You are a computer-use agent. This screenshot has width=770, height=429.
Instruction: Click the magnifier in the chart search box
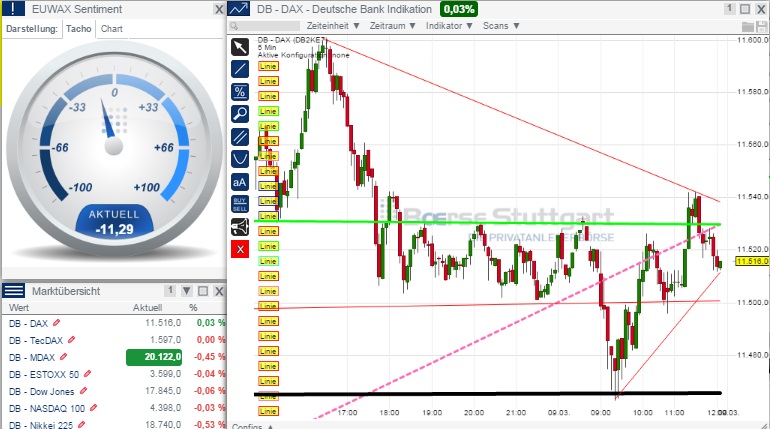[234, 26]
